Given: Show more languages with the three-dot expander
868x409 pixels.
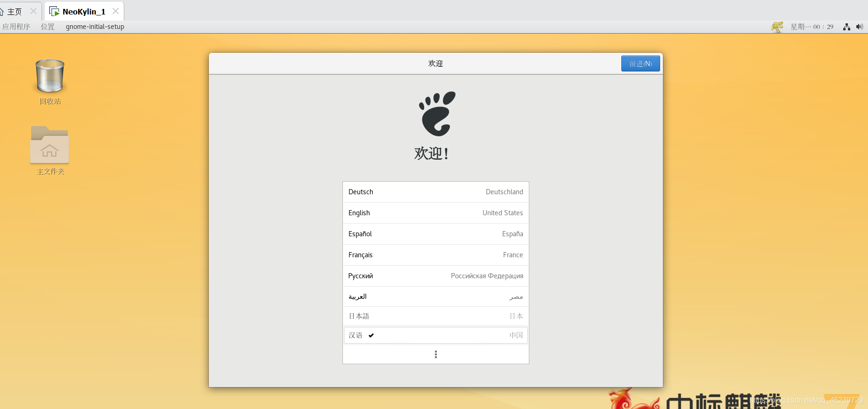Looking at the screenshot, I should [436, 354].
